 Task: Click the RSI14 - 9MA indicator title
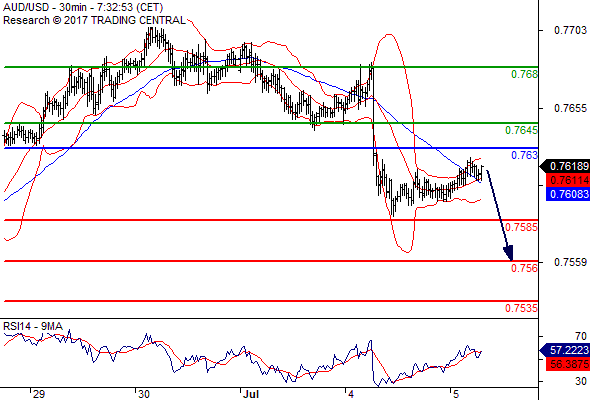click(x=33, y=326)
